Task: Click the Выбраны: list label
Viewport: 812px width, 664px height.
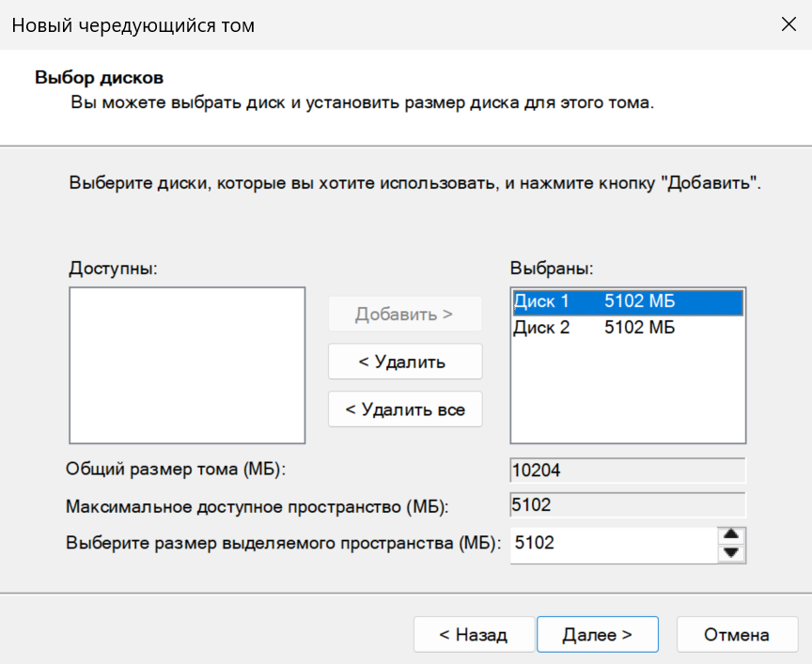Action: coord(552,269)
